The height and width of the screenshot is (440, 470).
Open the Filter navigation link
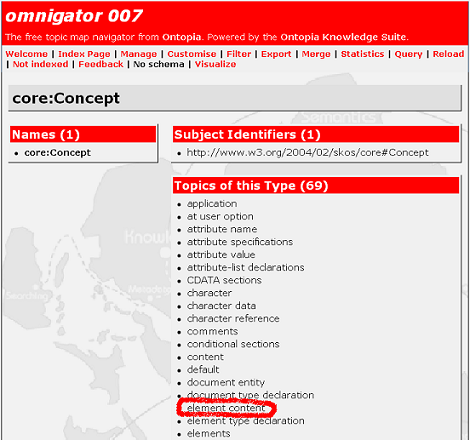pos(239,54)
